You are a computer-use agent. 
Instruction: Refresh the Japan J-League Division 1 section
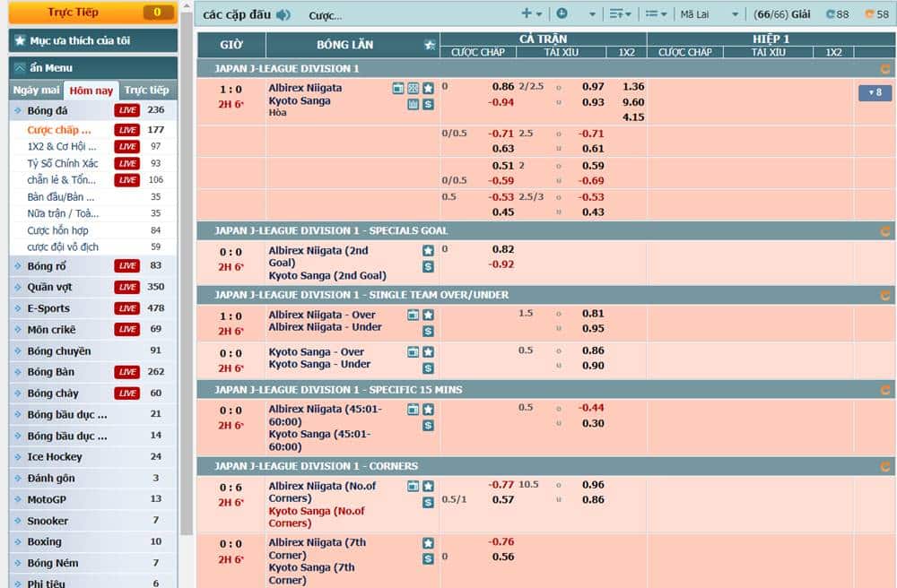885,69
